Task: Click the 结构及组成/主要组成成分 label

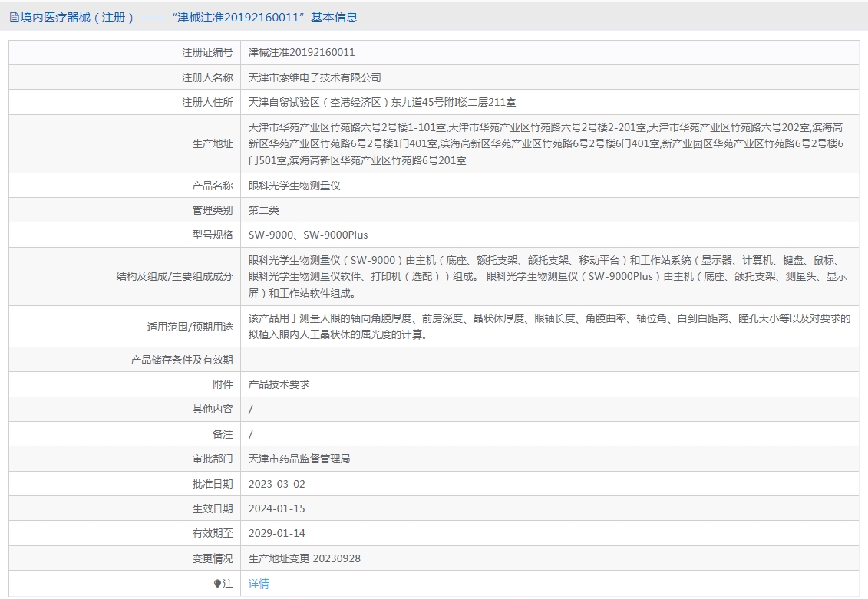Action: (174, 277)
